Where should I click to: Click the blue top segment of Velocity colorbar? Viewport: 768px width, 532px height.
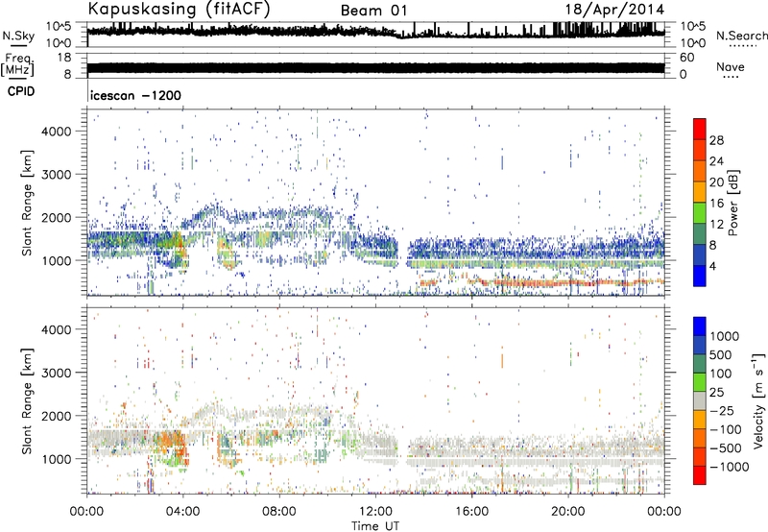tap(700, 326)
